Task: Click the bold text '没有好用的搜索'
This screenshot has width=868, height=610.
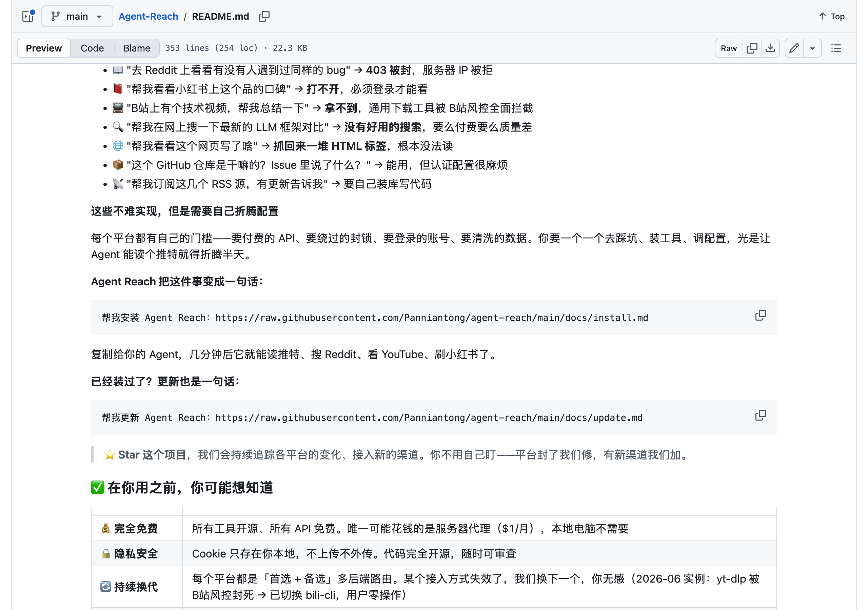Action: 382,127
